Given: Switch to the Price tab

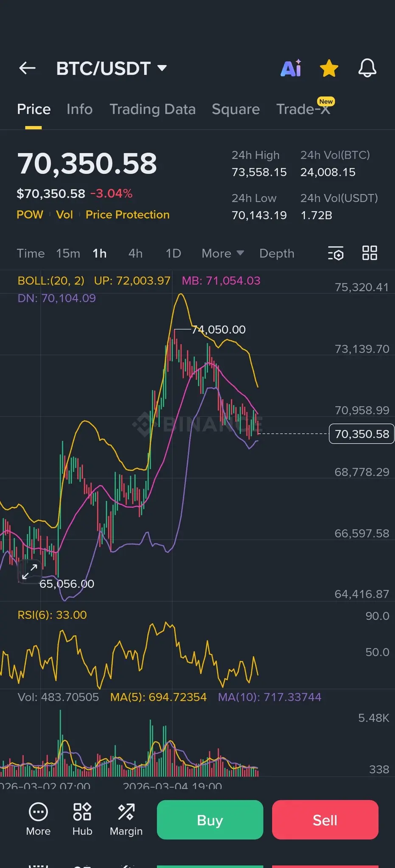Looking at the screenshot, I should [x=34, y=109].
